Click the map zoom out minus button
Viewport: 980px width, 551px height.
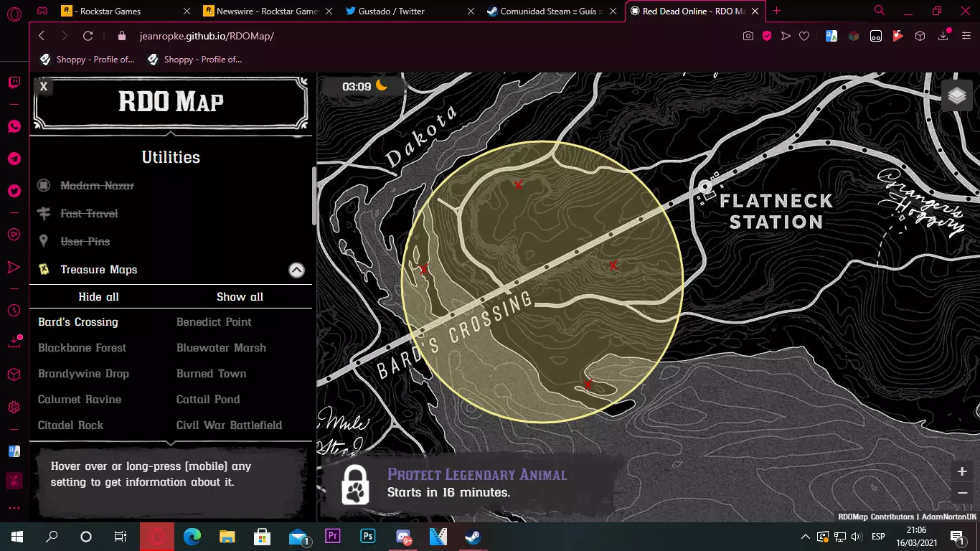(962, 493)
